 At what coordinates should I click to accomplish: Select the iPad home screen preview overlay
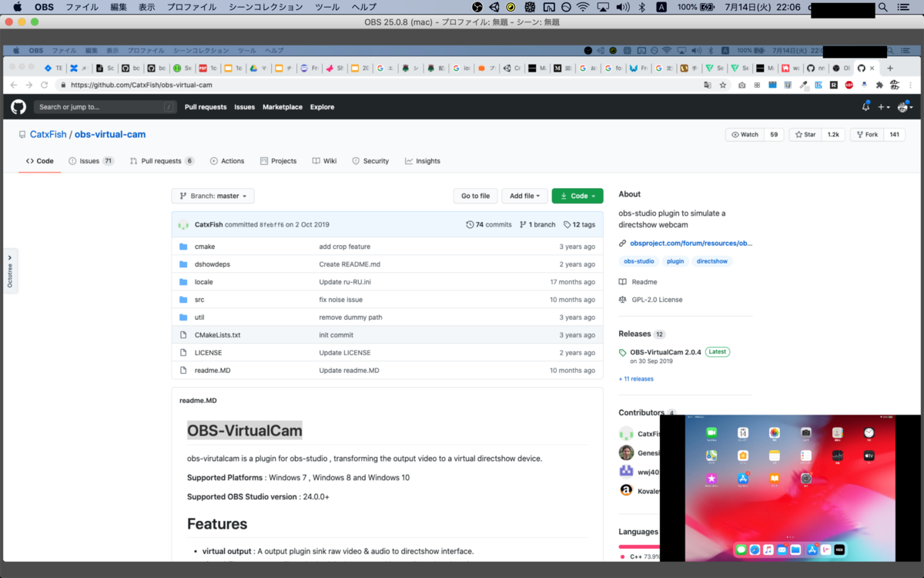[x=790, y=489]
